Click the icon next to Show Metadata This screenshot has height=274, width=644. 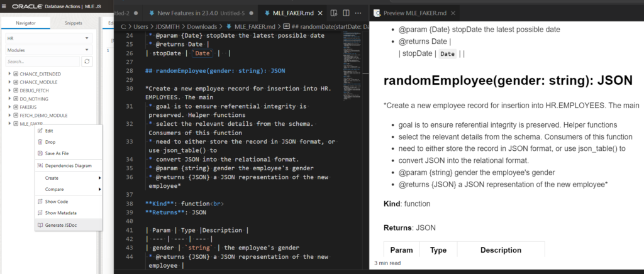[40, 213]
